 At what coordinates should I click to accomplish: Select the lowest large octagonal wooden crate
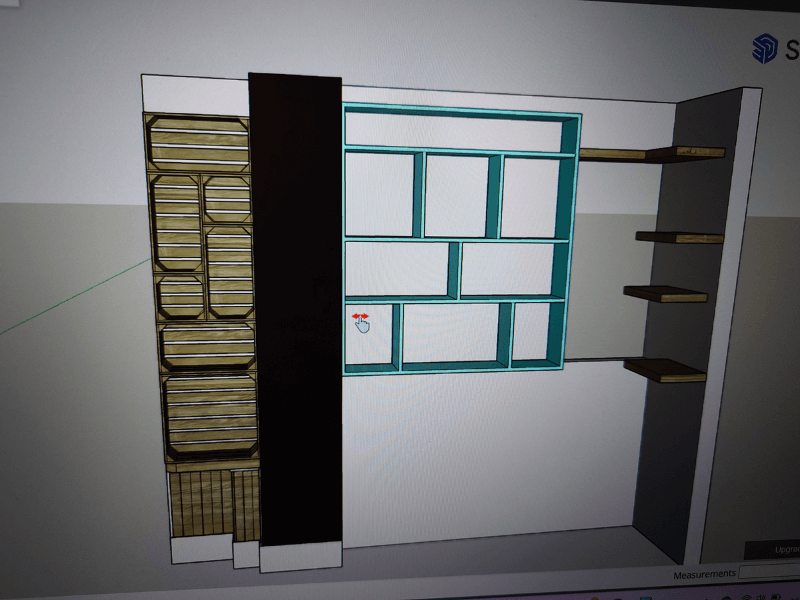pyautogui.click(x=211, y=415)
